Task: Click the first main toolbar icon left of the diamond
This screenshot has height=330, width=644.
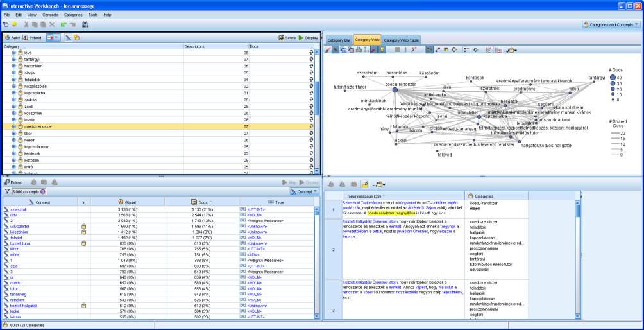Action: tap(6, 24)
